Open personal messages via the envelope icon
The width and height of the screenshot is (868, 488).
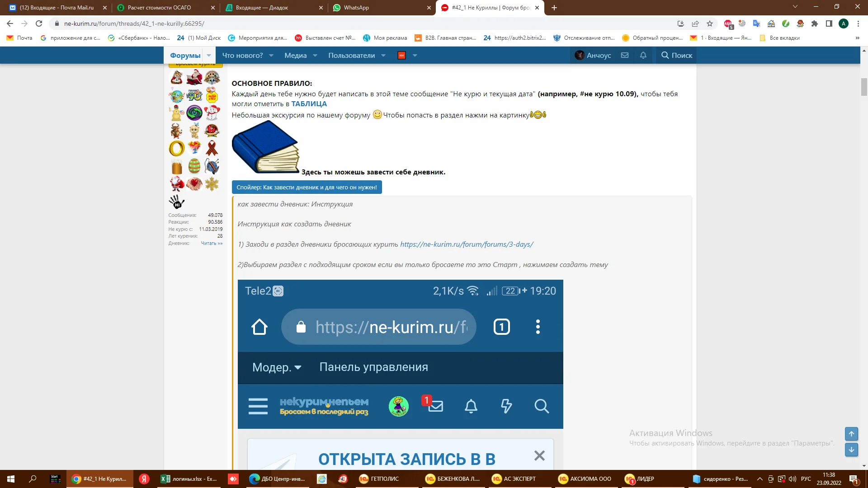click(x=625, y=55)
